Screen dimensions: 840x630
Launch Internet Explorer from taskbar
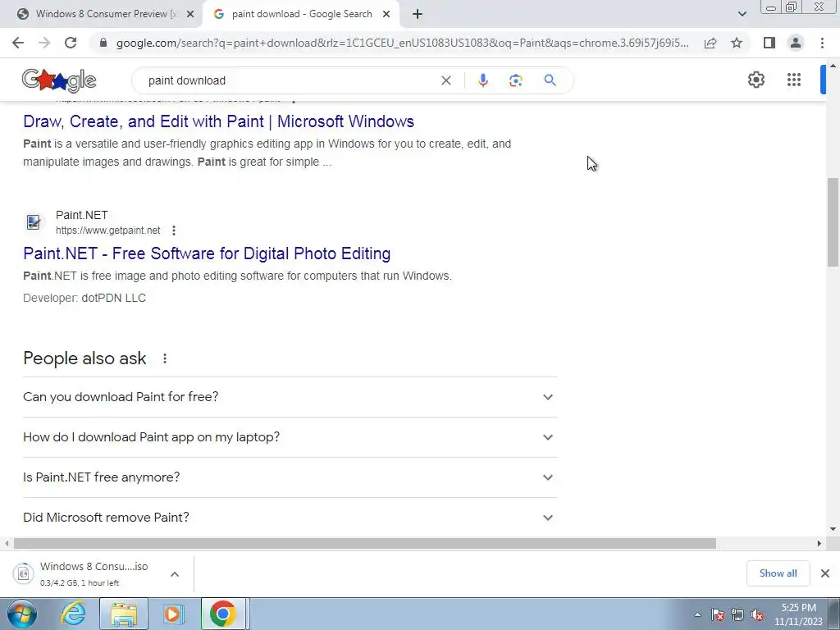(73, 614)
